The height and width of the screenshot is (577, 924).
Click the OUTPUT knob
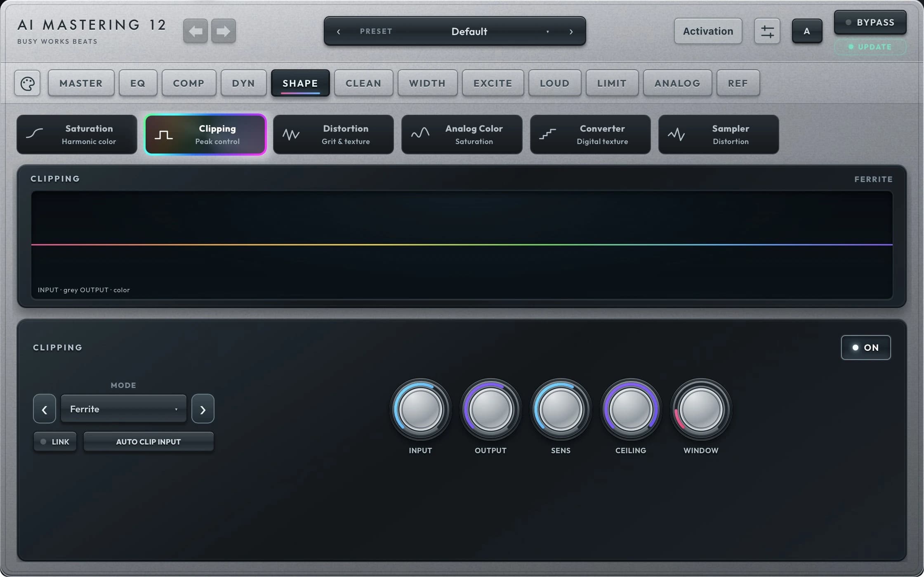[490, 409]
